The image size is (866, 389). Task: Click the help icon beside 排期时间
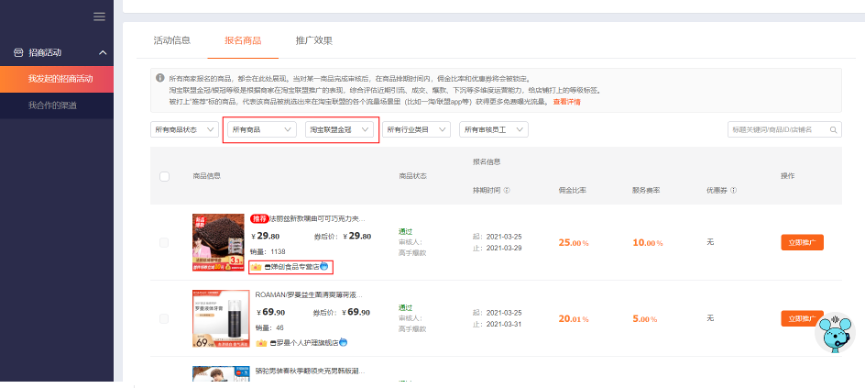pyautogui.click(x=506, y=190)
